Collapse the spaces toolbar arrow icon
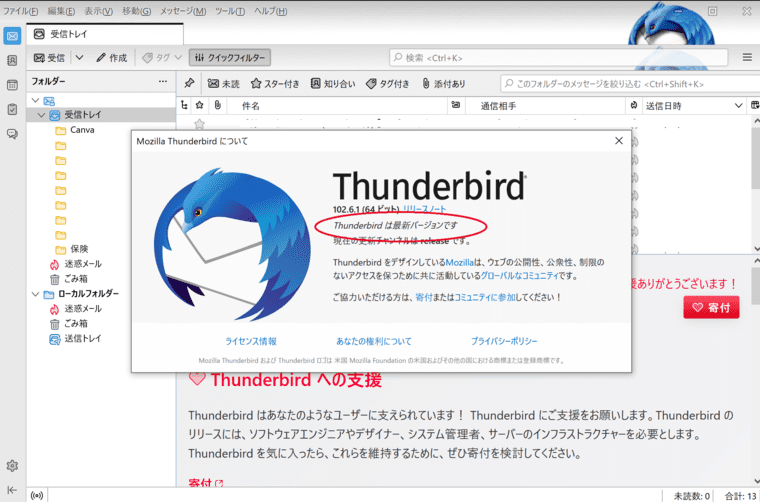 tap(12, 490)
